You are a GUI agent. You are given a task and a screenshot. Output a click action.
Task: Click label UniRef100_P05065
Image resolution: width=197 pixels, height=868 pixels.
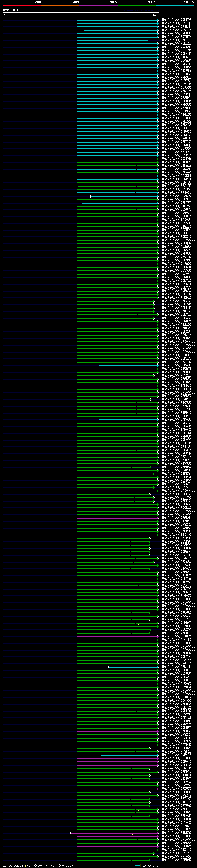[x=177, y=684]
